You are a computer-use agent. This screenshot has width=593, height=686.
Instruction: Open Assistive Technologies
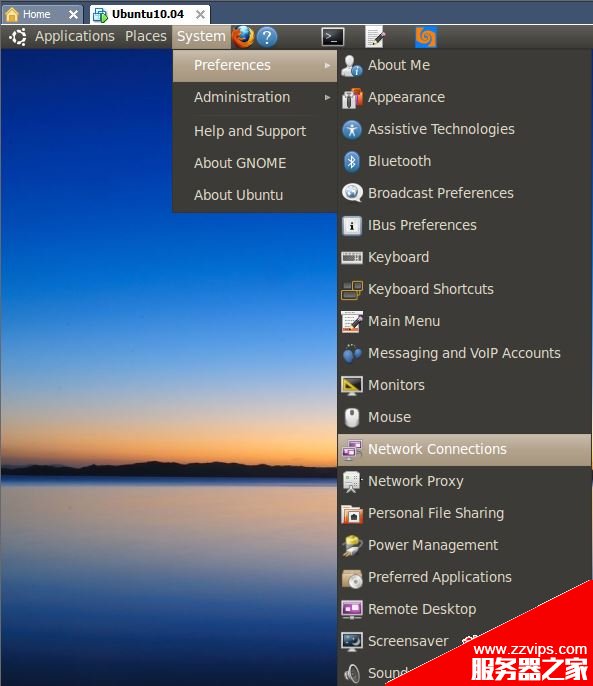tap(465, 130)
